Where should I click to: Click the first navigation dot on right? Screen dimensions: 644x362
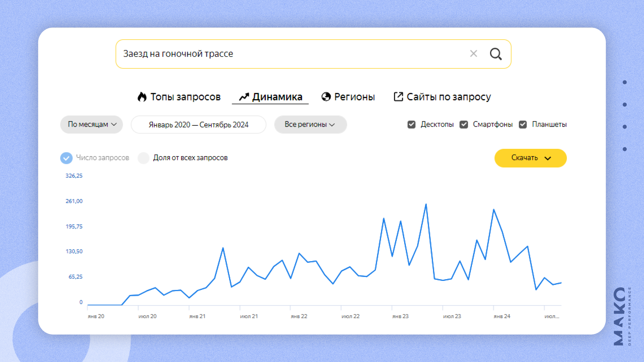[625, 82]
